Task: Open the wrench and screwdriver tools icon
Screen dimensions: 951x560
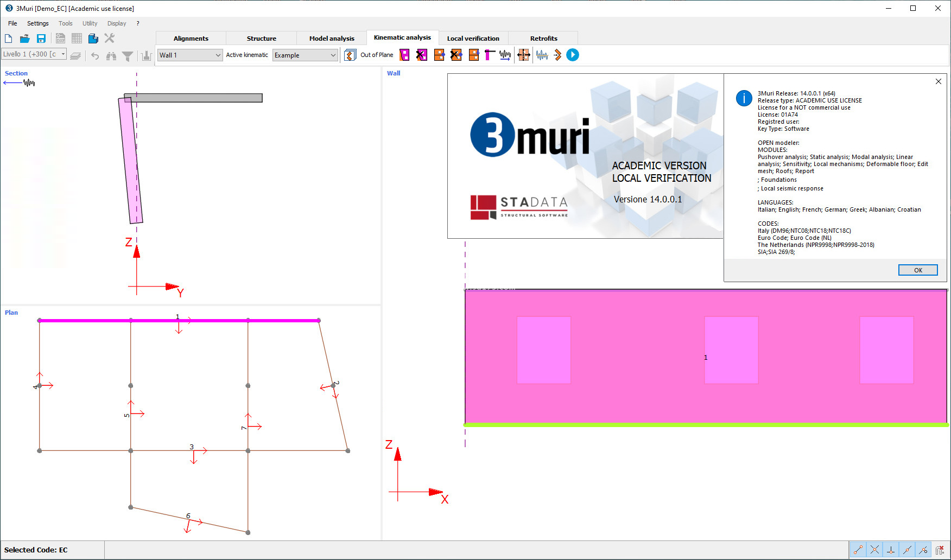Action: 109,39
